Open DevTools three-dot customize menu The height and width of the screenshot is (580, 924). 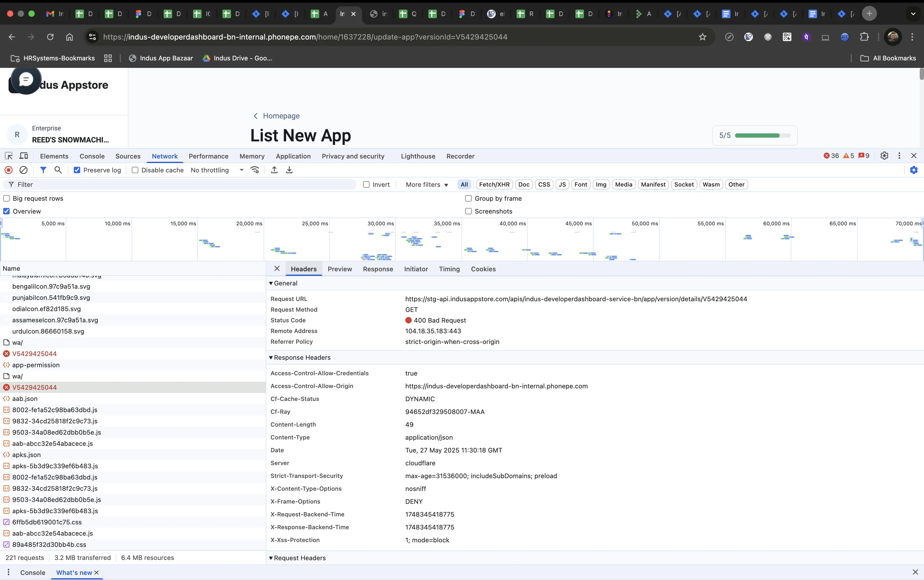(x=899, y=156)
